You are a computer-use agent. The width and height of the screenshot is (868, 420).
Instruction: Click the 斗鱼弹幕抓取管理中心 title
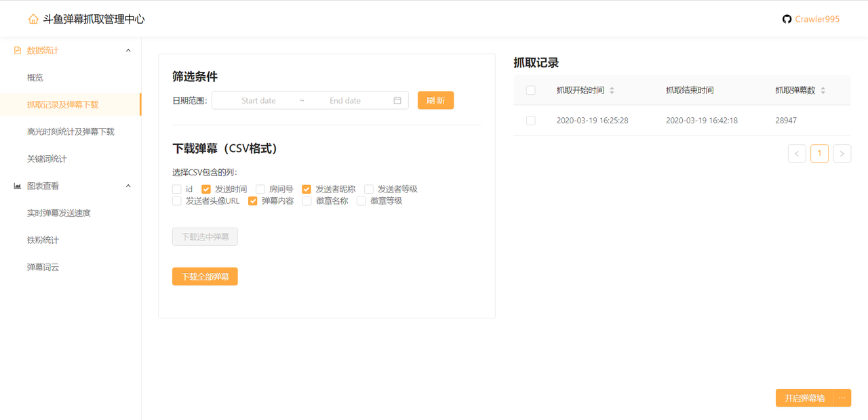pyautogui.click(x=94, y=19)
